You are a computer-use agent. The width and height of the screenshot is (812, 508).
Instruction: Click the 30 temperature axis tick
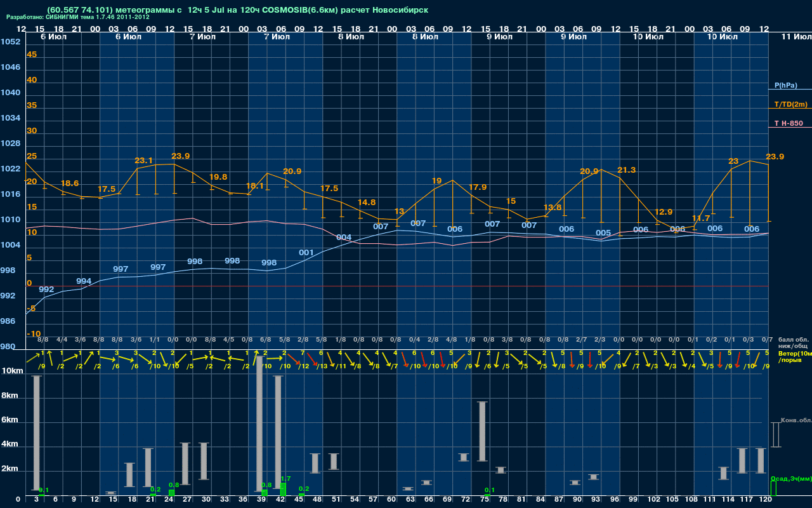click(x=32, y=131)
